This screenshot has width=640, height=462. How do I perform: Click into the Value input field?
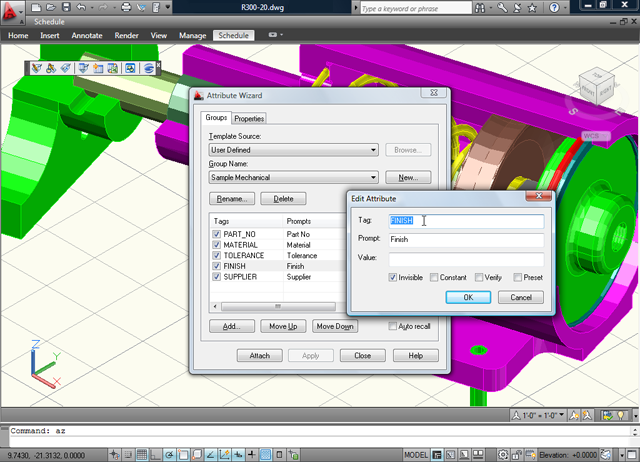[466, 258]
